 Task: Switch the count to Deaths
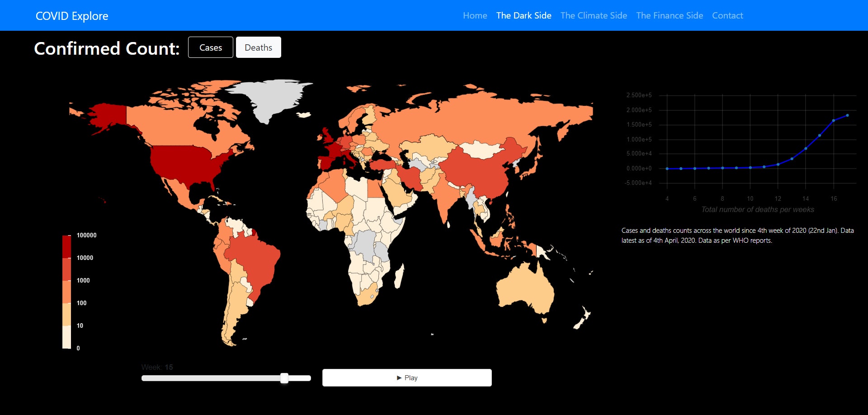point(259,47)
